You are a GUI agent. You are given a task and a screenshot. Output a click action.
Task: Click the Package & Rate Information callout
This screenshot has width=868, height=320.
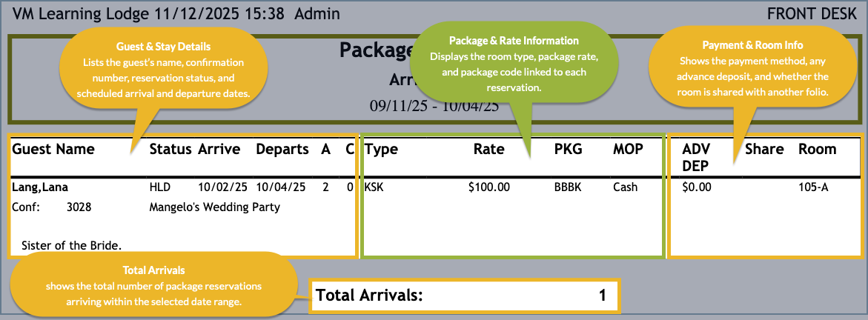[x=514, y=64]
